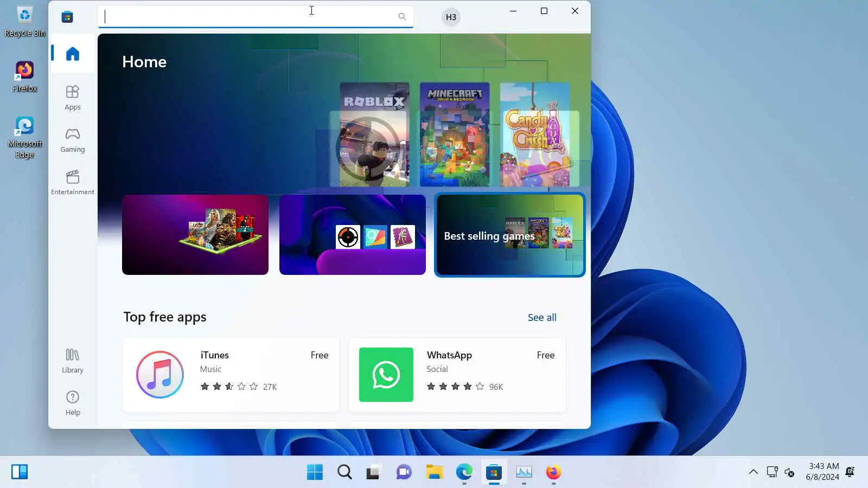Click the search magnifier icon
This screenshot has height=488, width=868.
click(402, 16)
